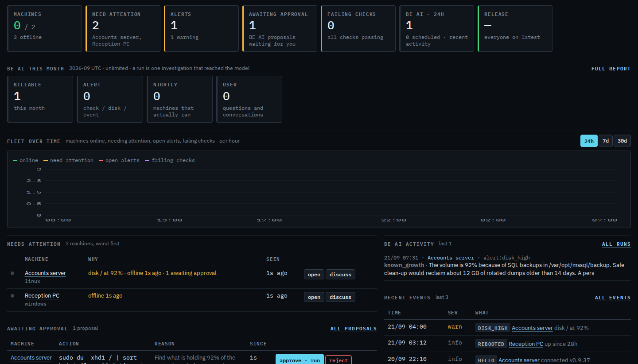This screenshot has width=638, height=364.
Task: Click the REBOOTED event tag
Action: coord(491,344)
